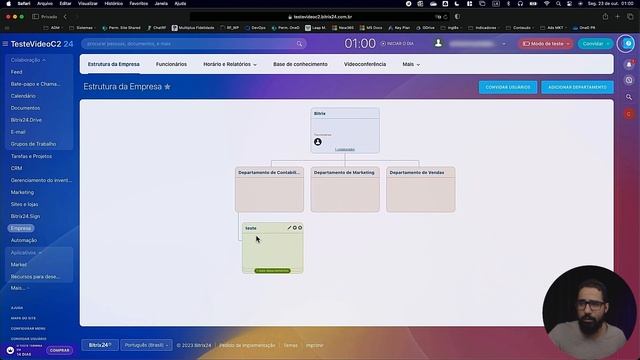
Task: Open the Modo de teste dropdown
Action: point(546,44)
